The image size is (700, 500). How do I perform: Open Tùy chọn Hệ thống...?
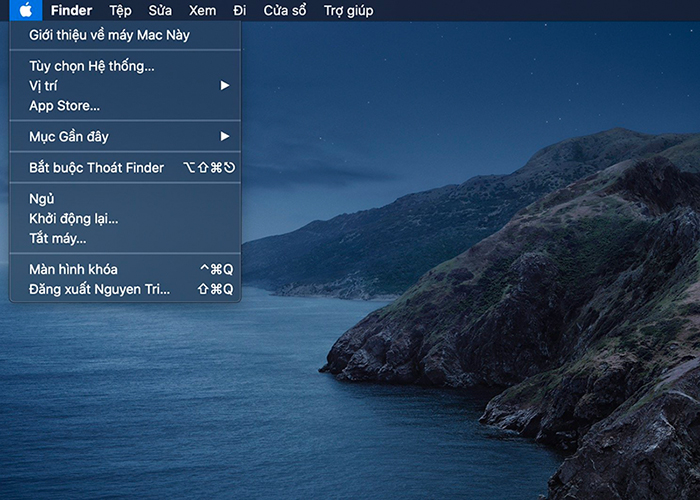tap(125, 66)
